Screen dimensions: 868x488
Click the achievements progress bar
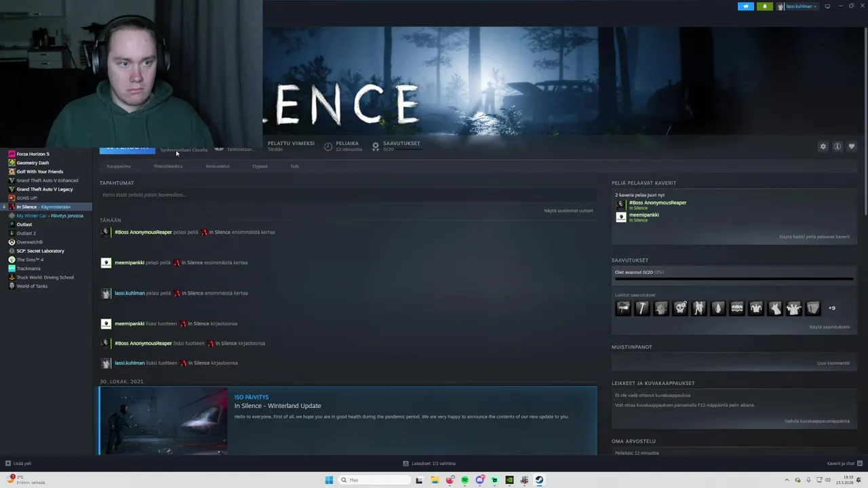click(x=734, y=279)
